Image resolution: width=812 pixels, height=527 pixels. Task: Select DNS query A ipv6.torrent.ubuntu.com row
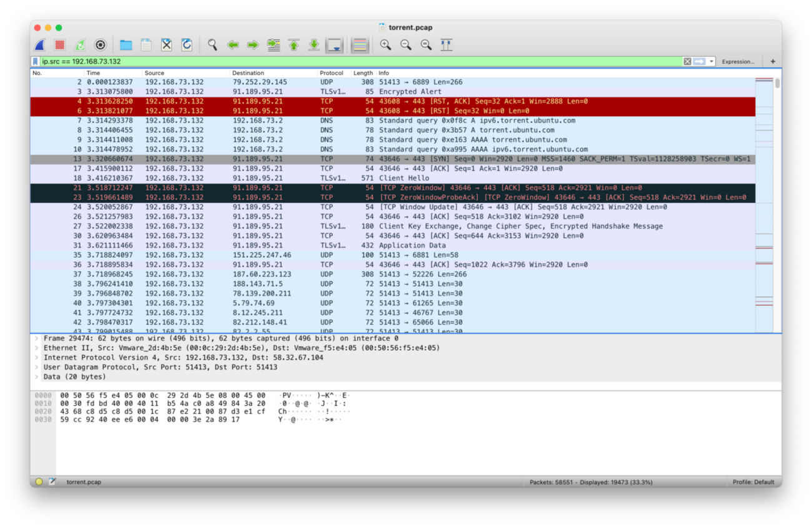click(392, 121)
